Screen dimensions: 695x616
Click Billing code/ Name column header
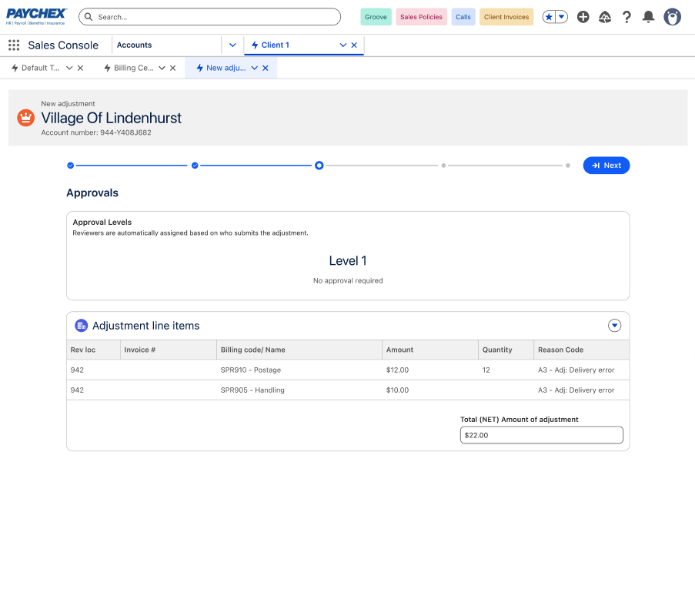tap(299, 350)
